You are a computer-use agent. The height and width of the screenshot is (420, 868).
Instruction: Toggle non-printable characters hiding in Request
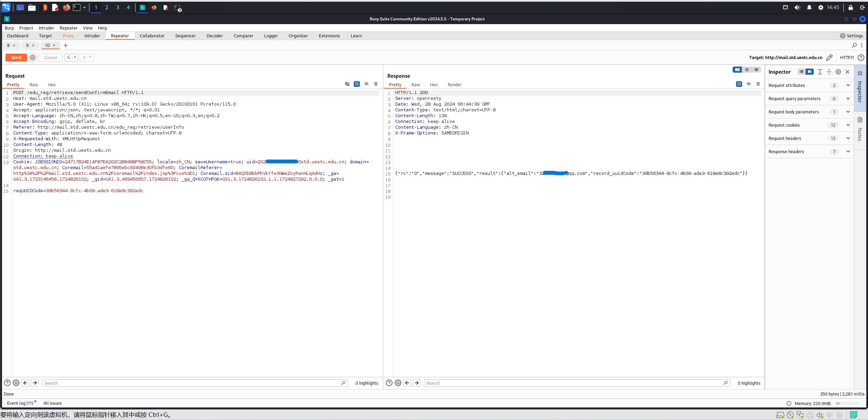pos(347,84)
